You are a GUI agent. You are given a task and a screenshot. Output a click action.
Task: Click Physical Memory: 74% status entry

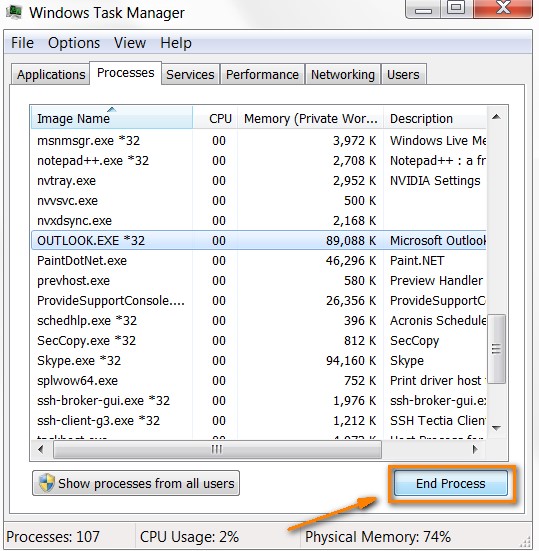[x=378, y=537]
